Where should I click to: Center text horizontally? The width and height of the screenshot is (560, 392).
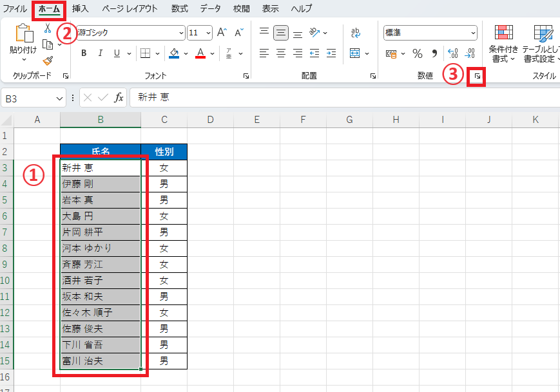pos(281,53)
